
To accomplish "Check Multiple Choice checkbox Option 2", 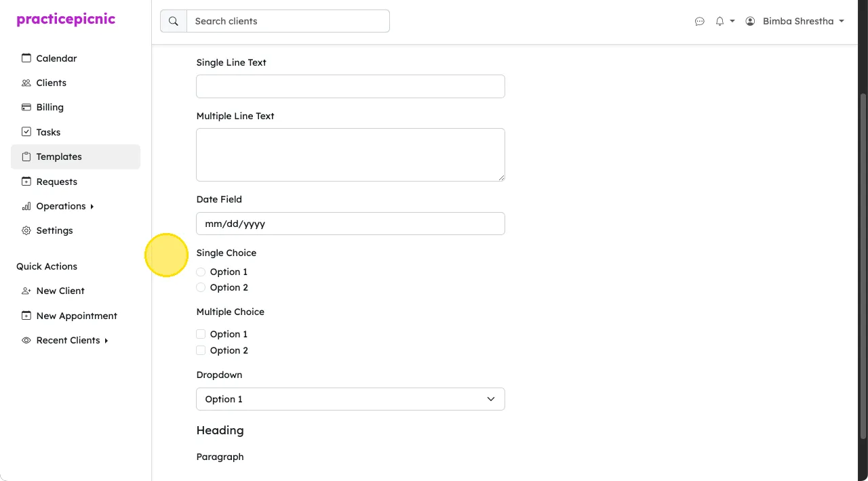I will click(x=201, y=350).
